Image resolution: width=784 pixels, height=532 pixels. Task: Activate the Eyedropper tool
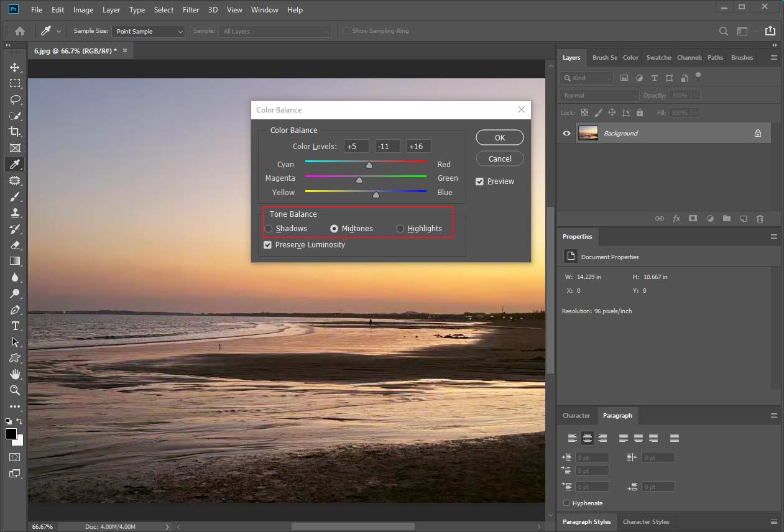[x=14, y=164]
